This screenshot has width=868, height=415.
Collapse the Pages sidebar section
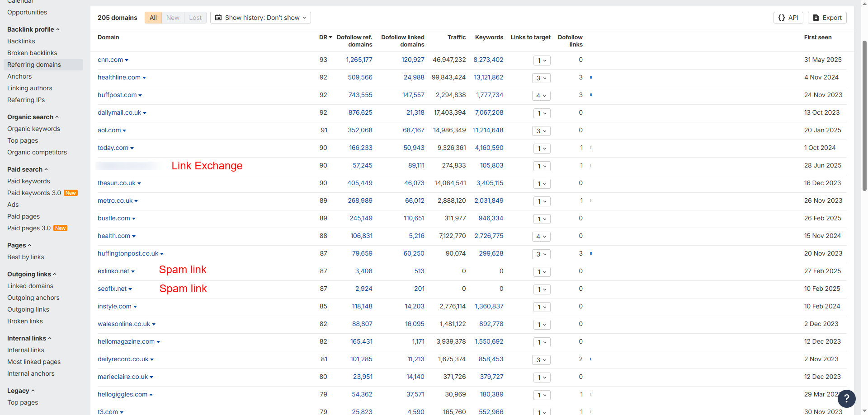[19, 245]
